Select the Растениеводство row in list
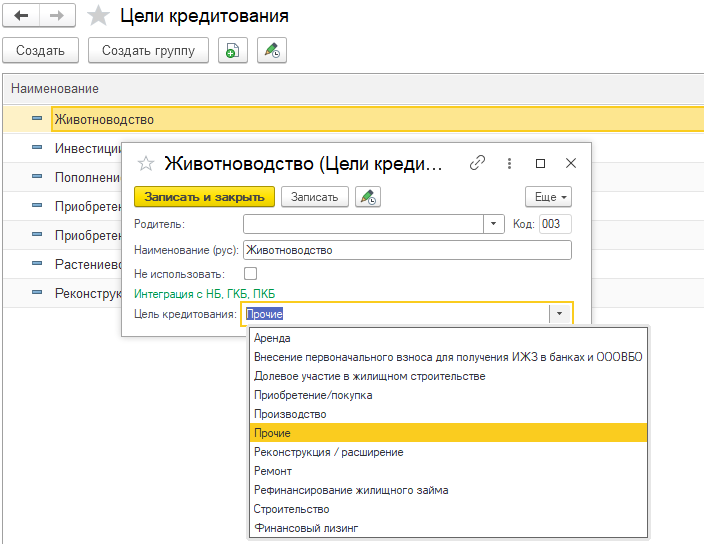This screenshot has width=704, height=544. (x=62, y=264)
